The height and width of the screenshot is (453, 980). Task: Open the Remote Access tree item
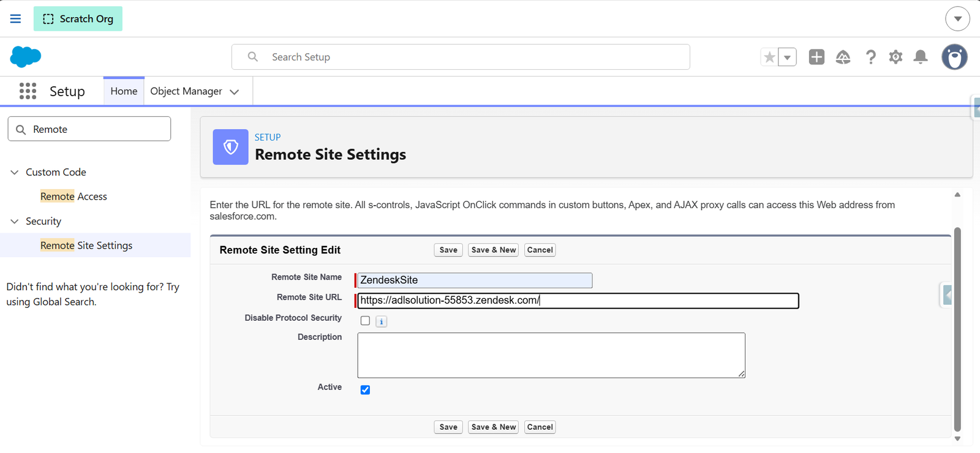click(x=73, y=197)
